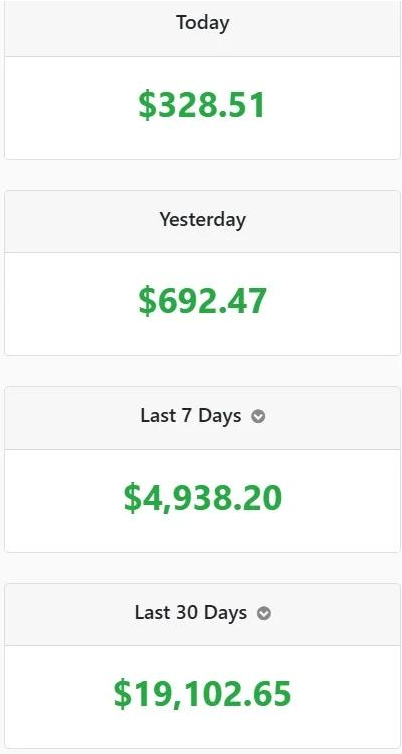The height and width of the screenshot is (754, 402).
Task: Click the $692.47 earnings amount
Action: pyautogui.click(x=202, y=302)
